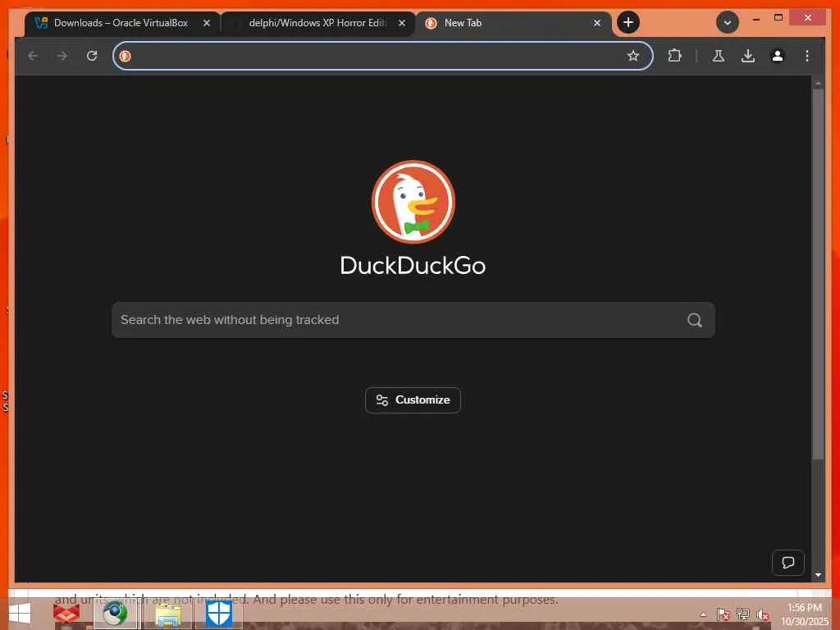Click the DuckDuckGo duck logo

(x=413, y=202)
